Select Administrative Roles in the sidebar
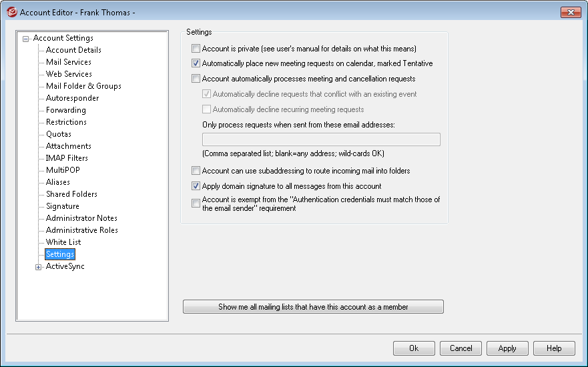Screen dimensions: 588x367 click(81, 230)
